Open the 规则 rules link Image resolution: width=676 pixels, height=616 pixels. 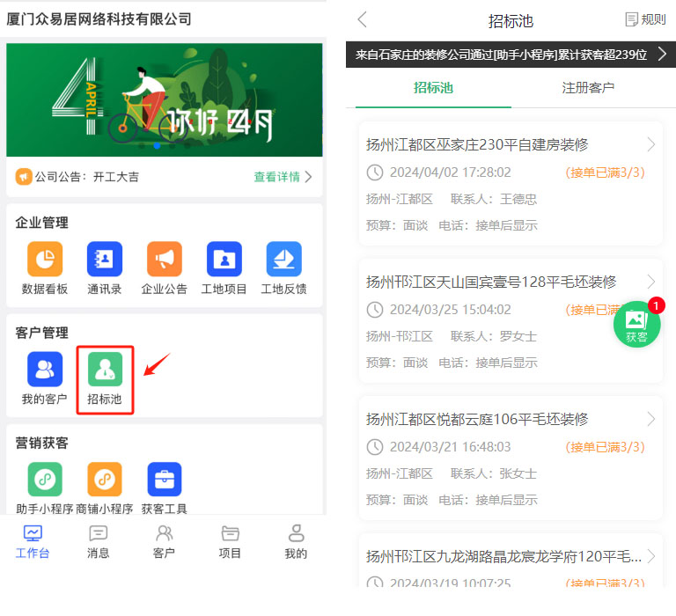click(645, 20)
